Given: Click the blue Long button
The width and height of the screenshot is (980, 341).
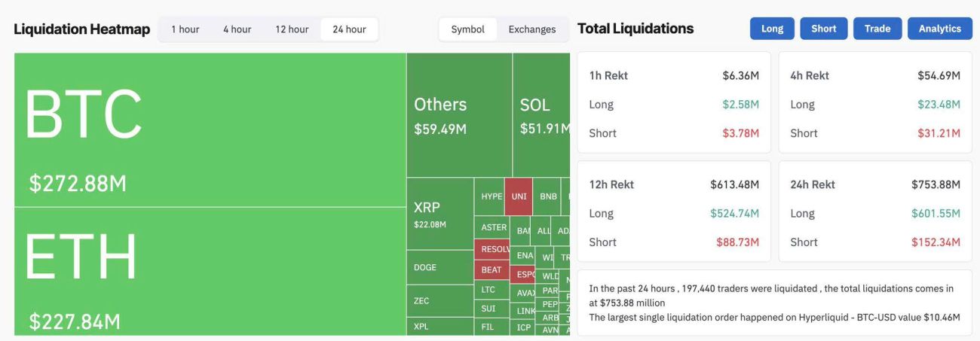Looking at the screenshot, I should [772, 29].
